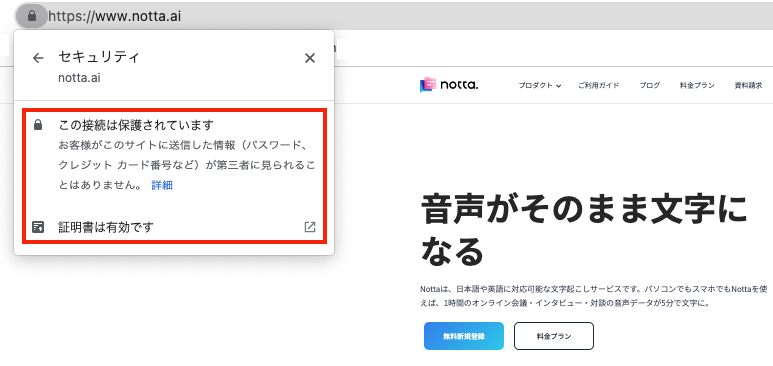773x366 pixels.
Task: Click the notta.ai domain text in popup
Action: 79,78
